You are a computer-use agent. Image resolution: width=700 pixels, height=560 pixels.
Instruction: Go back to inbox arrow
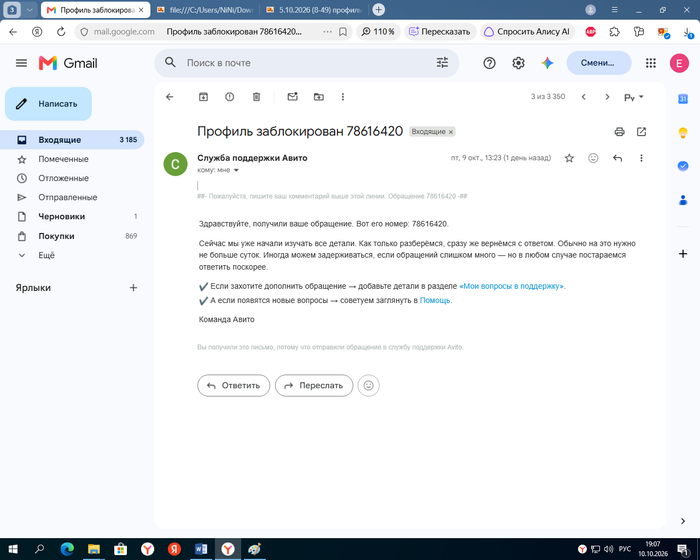tap(170, 97)
